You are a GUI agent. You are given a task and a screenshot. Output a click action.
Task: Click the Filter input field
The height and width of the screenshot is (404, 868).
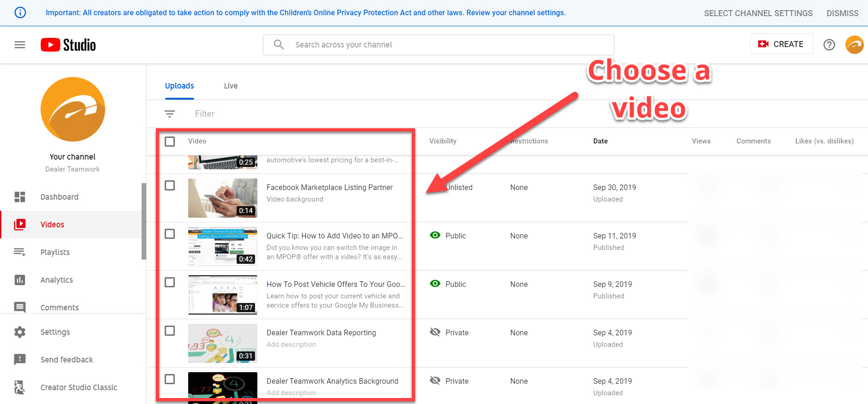pos(205,113)
